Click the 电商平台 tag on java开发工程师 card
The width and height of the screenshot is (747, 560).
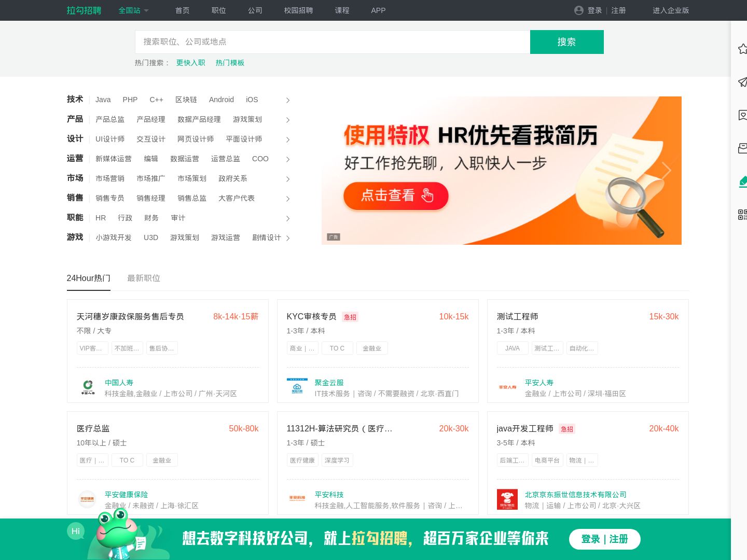[x=547, y=460]
